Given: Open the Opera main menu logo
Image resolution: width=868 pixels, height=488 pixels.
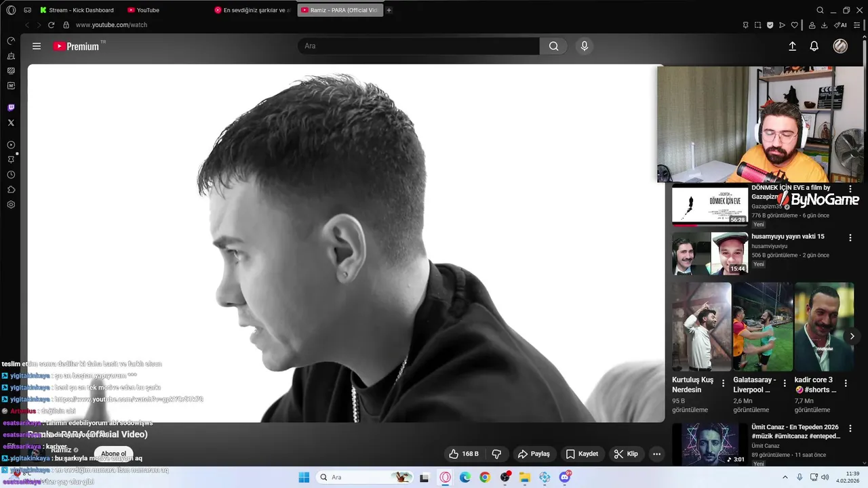Looking at the screenshot, I should [x=11, y=10].
